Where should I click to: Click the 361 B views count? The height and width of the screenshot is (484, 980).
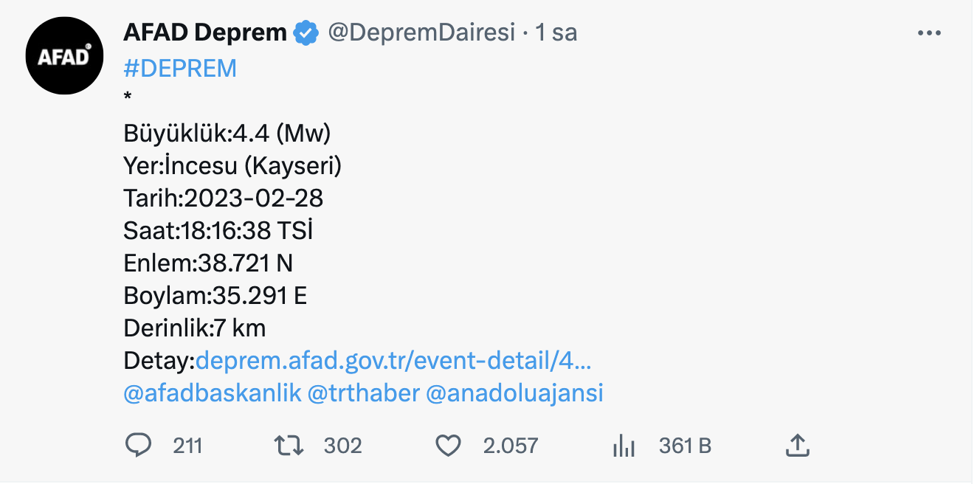click(x=683, y=445)
